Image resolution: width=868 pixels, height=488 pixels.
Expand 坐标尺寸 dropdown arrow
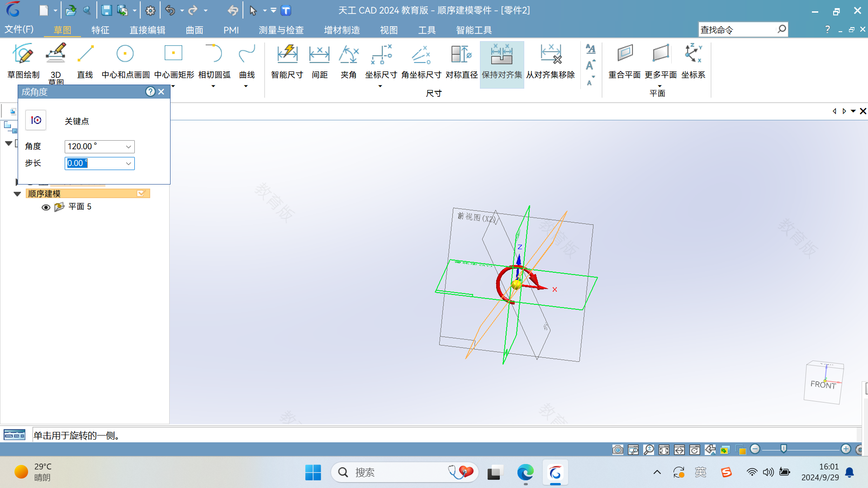click(x=380, y=86)
